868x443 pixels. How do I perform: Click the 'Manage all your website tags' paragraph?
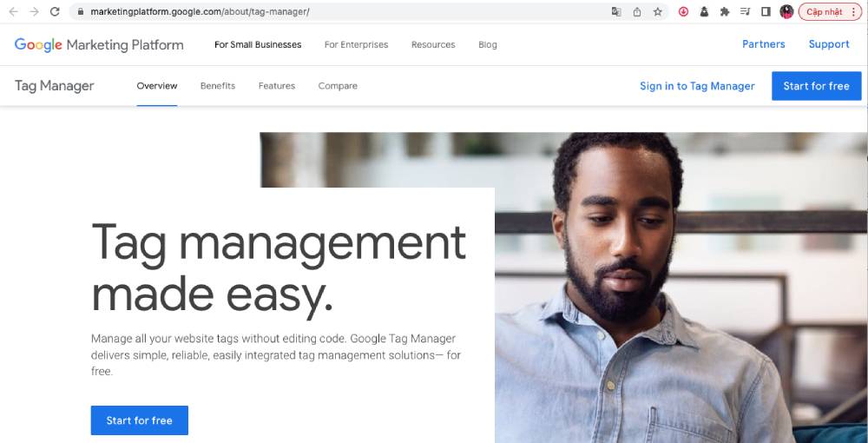coord(276,355)
